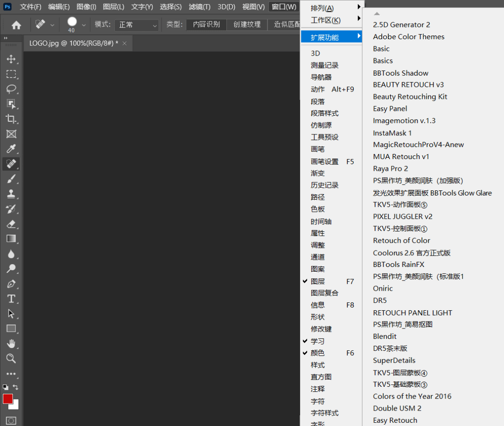Click the 内容识别 type button
The image size is (504, 426).
206,25
